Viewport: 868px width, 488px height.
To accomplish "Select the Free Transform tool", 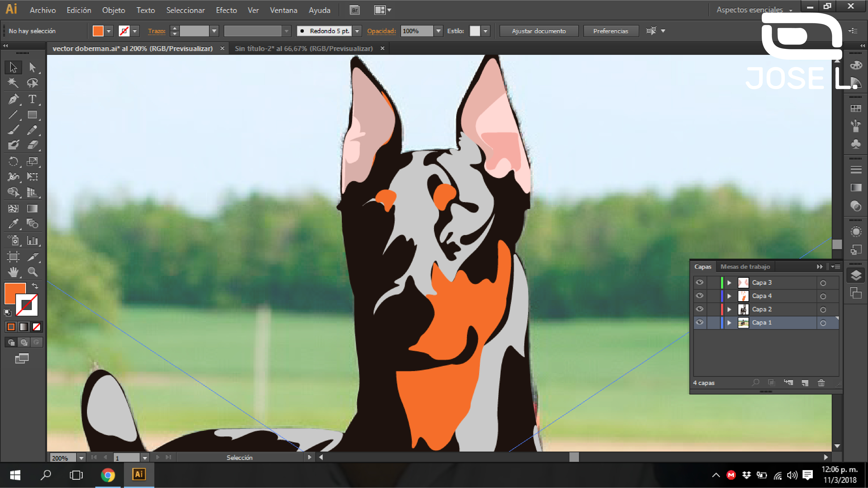I will [32, 176].
